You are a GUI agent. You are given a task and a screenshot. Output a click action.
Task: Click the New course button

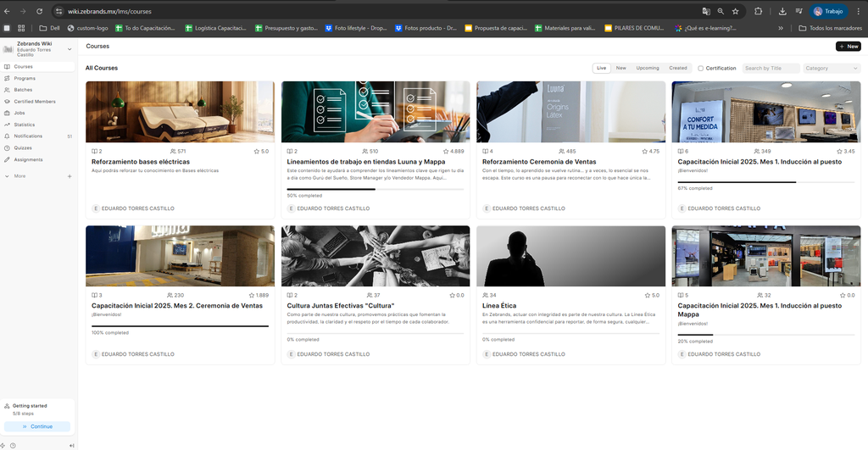[x=848, y=47]
